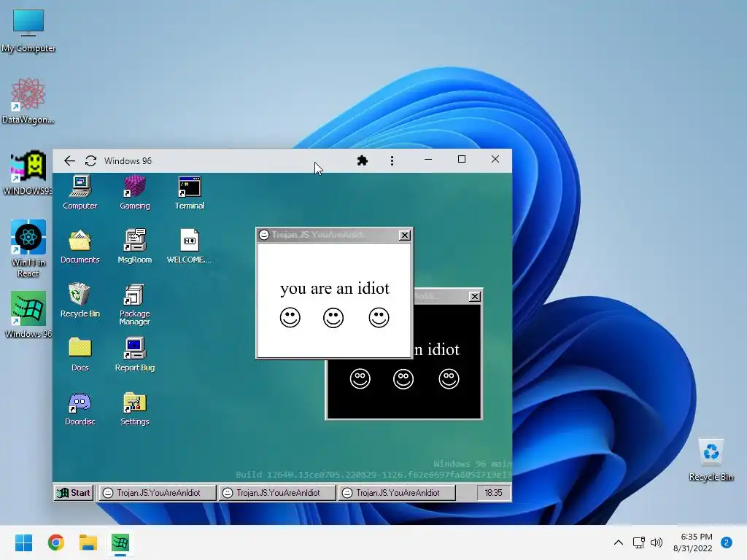Open the extensions puzzle-piece icon

[x=363, y=161]
